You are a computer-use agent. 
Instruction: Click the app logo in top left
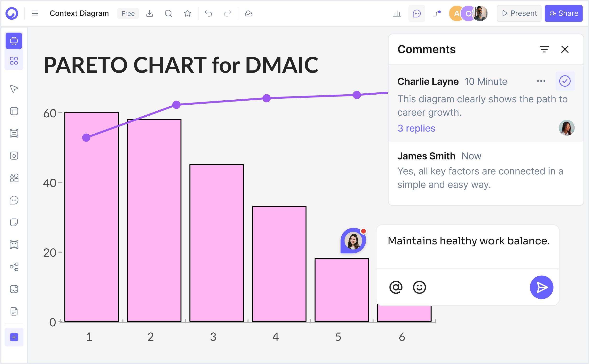tap(12, 13)
